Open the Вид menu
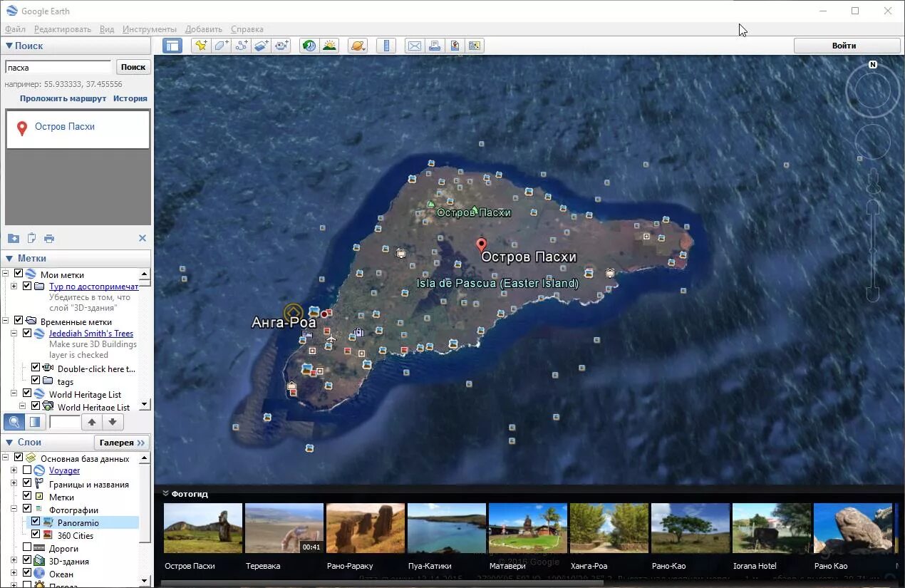This screenshot has height=588, width=905. pos(107,29)
